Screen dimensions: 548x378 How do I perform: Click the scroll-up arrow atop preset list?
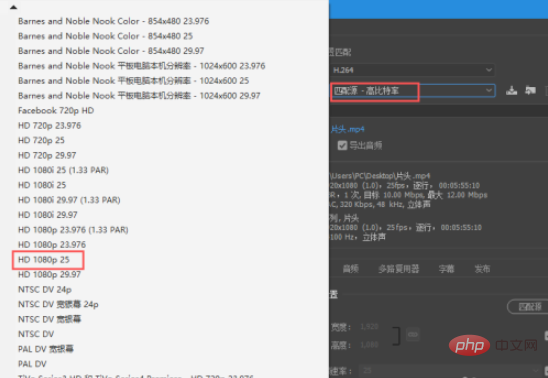(x=13, y=7)
